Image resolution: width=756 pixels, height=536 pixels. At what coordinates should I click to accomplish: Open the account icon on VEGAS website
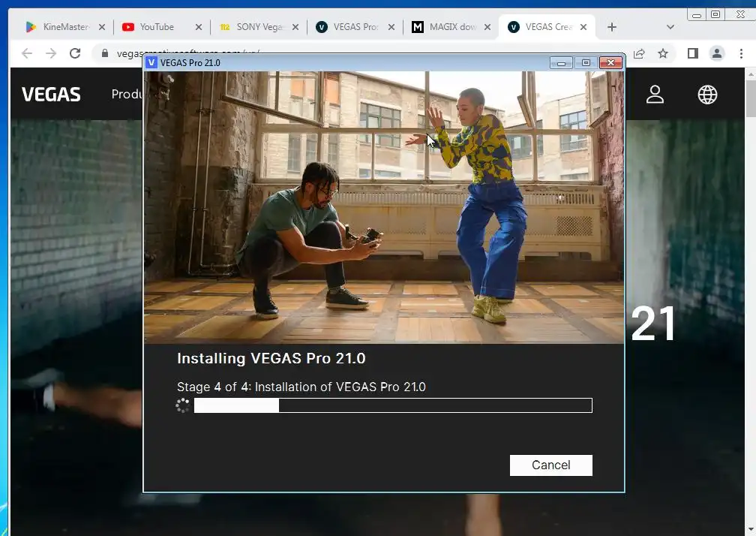pos(655,95)
